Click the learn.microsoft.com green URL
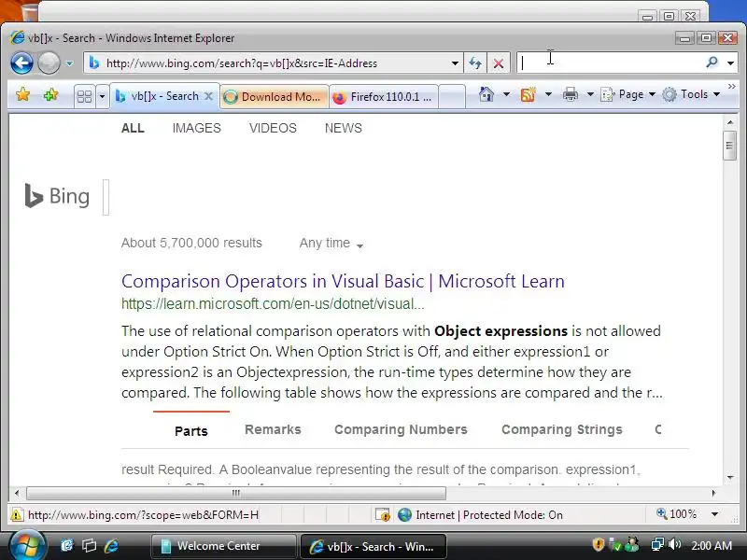Screen dimensions: 747x560 (x=273, y=304)
